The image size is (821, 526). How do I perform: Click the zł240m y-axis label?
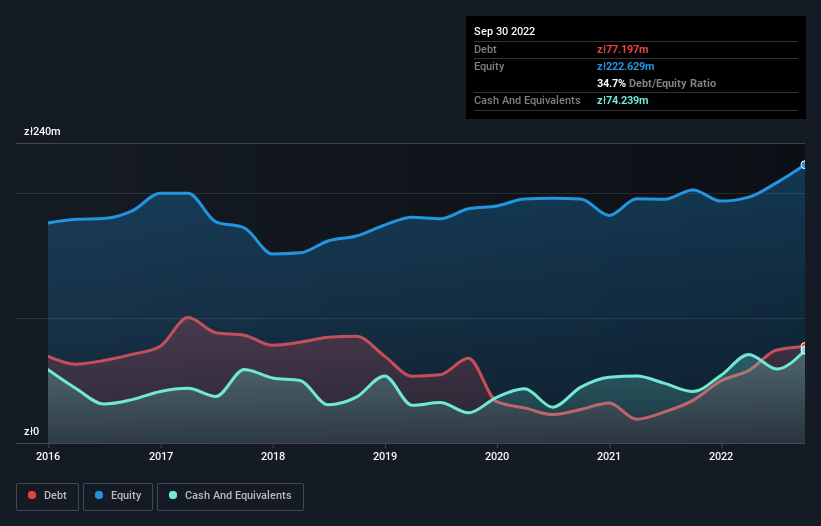(x=42, y=131)
